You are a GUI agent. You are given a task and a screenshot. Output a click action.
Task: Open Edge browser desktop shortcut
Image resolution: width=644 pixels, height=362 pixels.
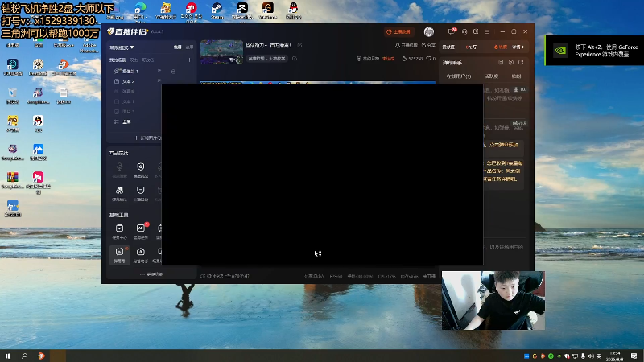[140, 10]
